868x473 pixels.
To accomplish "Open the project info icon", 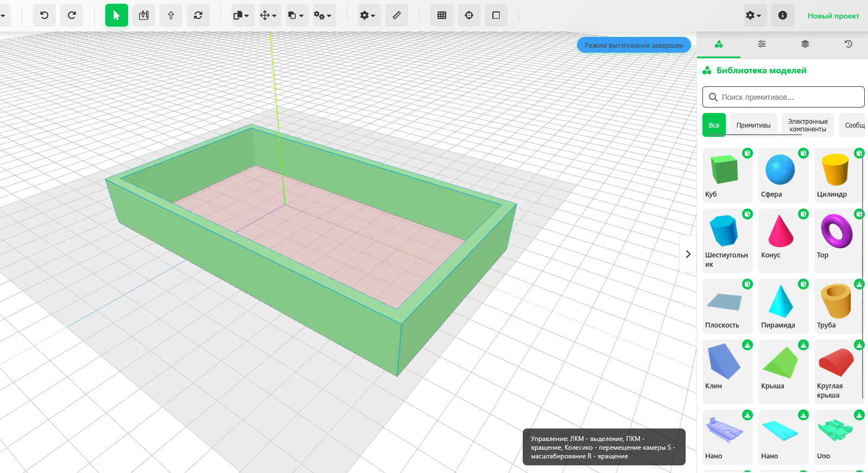I will pyautogui.click(x=782, y=15).
